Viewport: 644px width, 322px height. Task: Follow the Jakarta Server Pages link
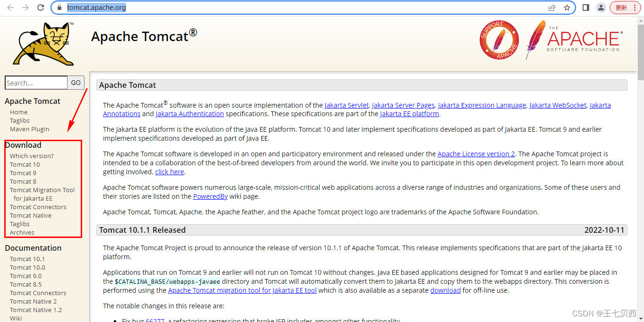pyautogui.click(x=403, y=105)
